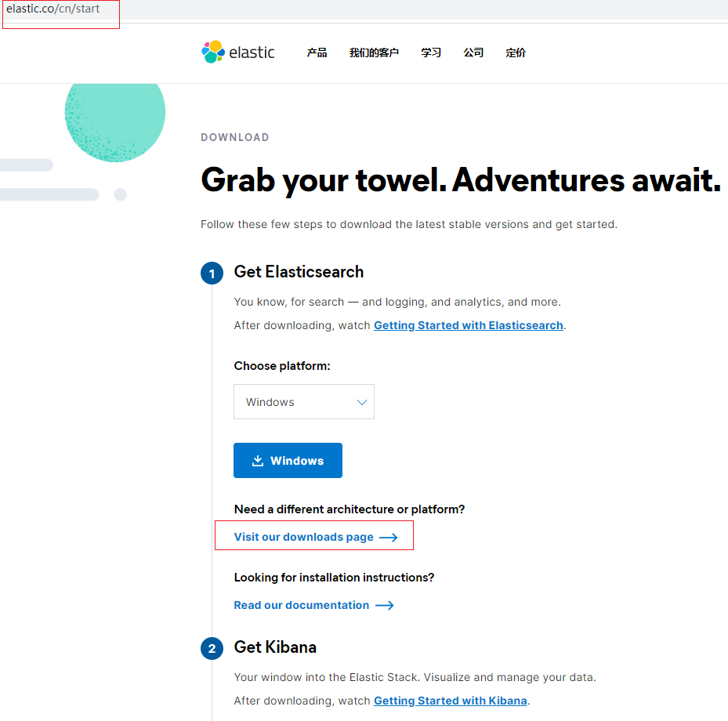Click Looking for installation instructions text
The height and width of the screenshot is (721, 728).
(x=334, y=578)
